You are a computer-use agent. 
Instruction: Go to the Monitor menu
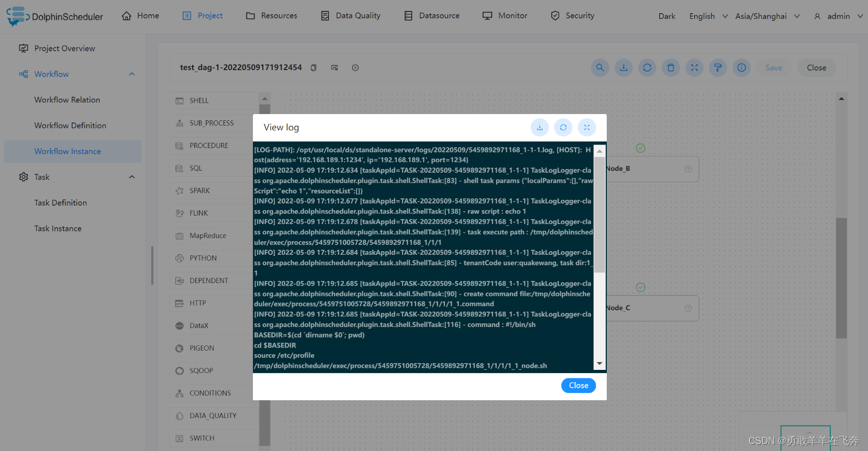tap(505, 16)
